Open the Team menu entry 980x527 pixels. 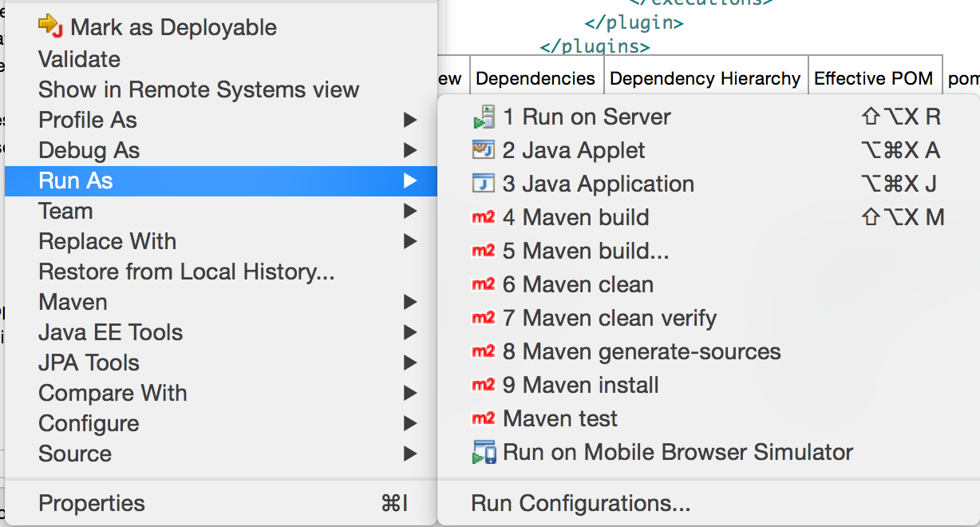[221, 211]
